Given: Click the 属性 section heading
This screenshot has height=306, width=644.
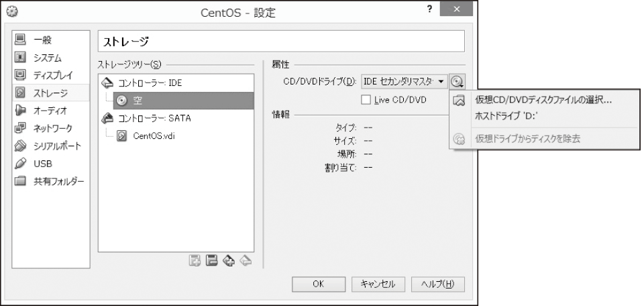Looking at the screenshot, I should click(280, 64).
